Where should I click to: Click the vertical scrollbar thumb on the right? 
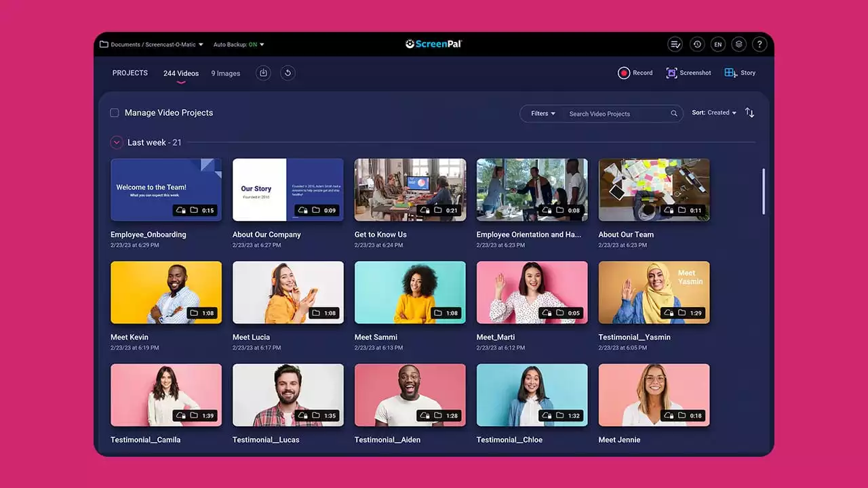point(764,191)
